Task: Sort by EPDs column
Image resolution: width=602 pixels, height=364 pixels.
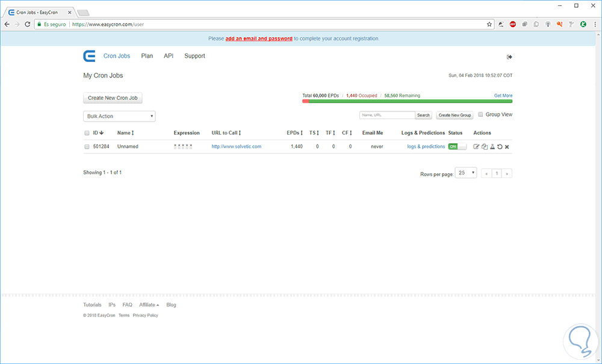Action: 295,133
